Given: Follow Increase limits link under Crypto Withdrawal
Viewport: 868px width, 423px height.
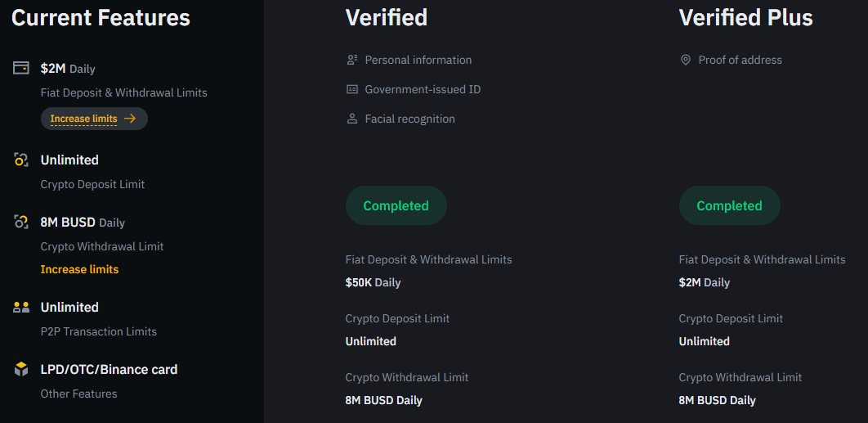Looking at the screenshot, I should coord(80,269).
